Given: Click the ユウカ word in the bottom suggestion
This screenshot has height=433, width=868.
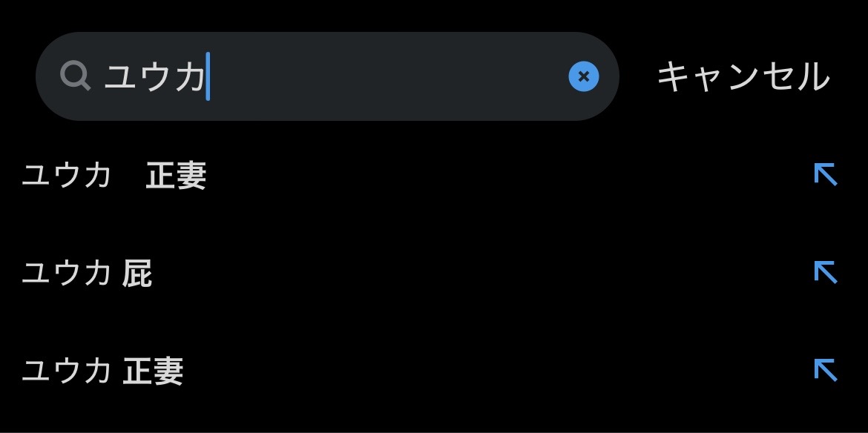Looking at the screenshot, I should pos(67,371).
